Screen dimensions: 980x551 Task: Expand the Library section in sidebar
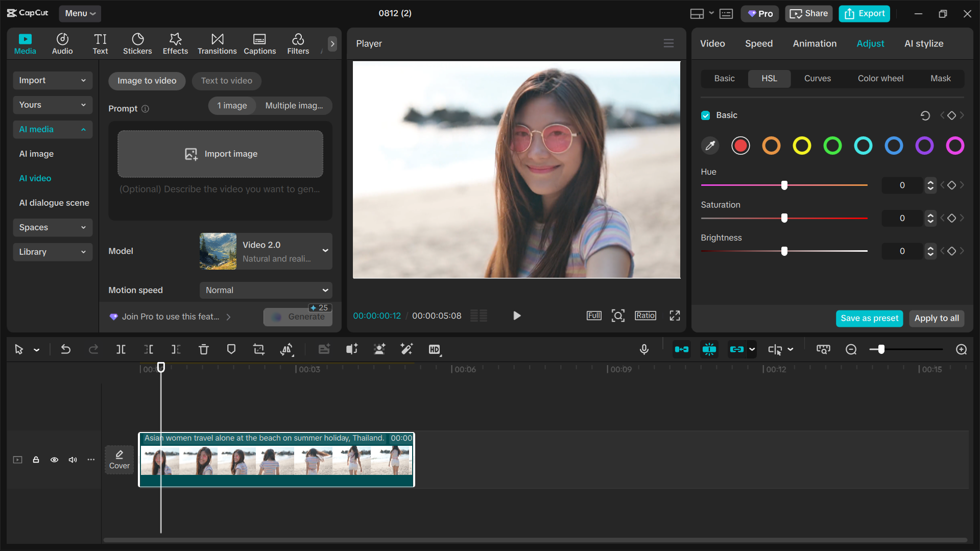coord(52,252)
